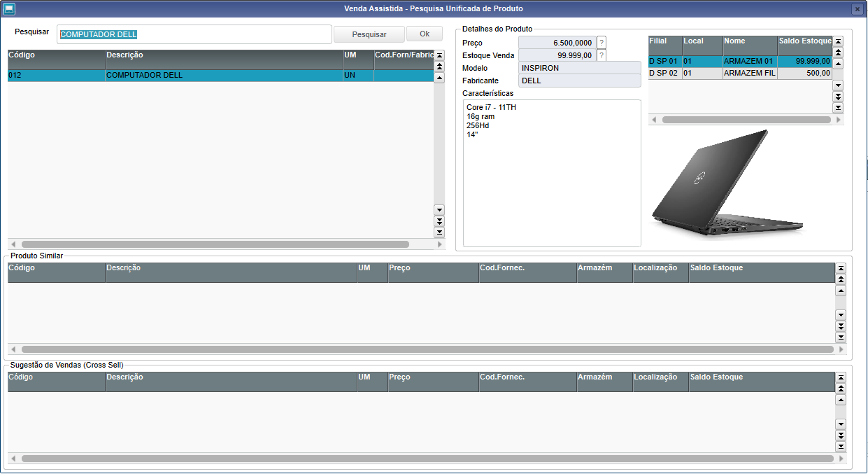Click the Características text area
Viewport: 868px width, 474px height.
(x=552, y=173)
